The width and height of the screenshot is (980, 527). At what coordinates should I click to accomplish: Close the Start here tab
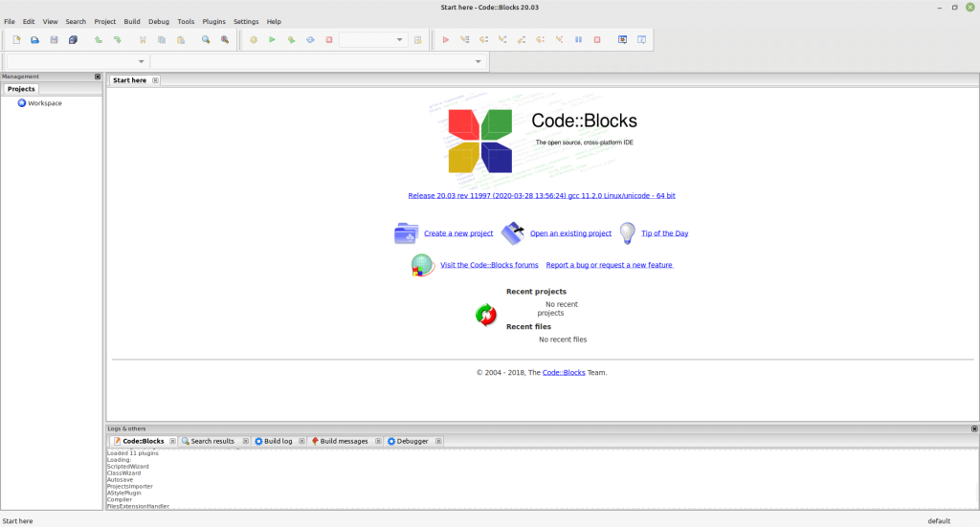[x=155, y=80]
